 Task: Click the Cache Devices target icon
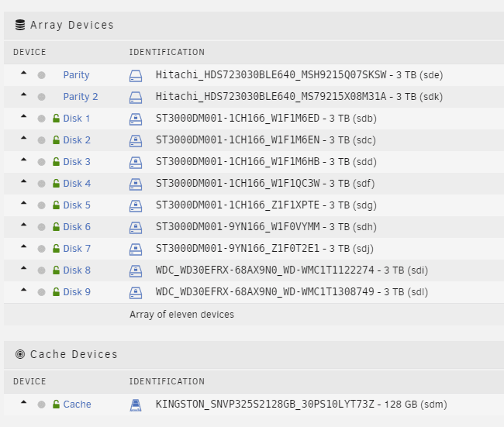[x=20, y=354]
